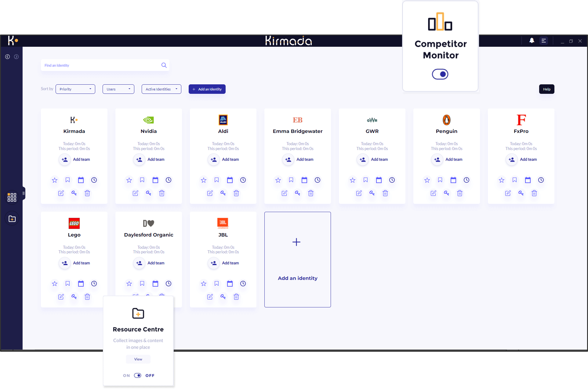The height and width of the screenshot is (389, 588).
Task: Open the identities grid view in sidebar
Action: (12, 197)
